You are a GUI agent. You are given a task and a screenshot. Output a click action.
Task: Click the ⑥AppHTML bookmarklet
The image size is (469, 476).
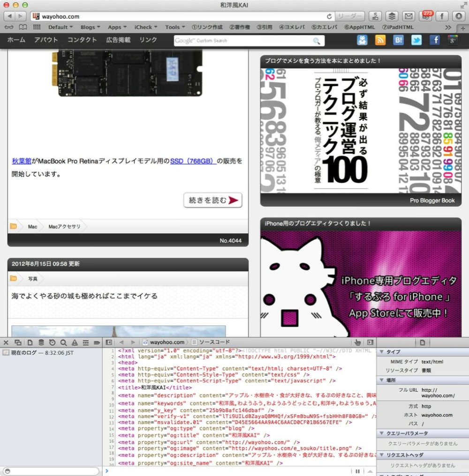pyautogui.click(x=359, y=27)
